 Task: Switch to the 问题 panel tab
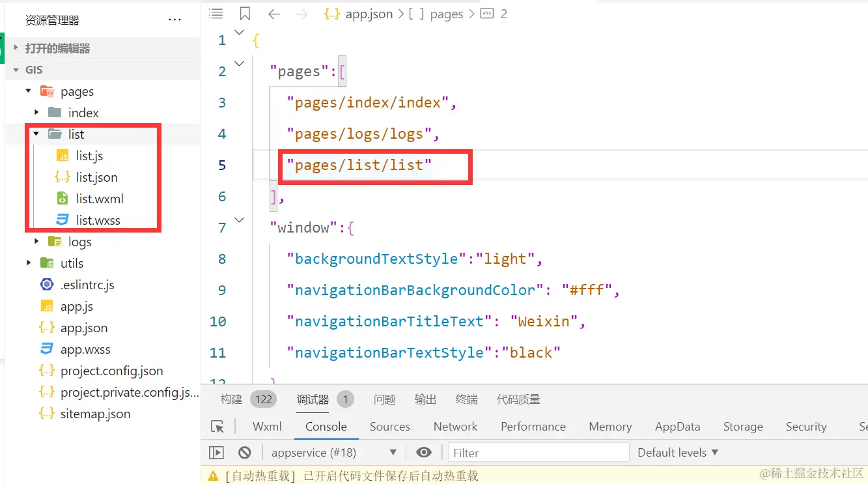(x=385, y=399)
